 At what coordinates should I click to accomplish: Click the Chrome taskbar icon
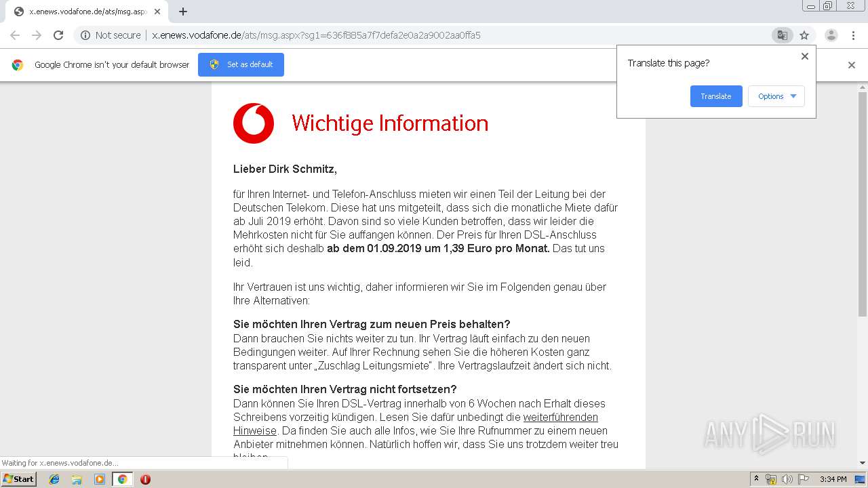(122, 479)
